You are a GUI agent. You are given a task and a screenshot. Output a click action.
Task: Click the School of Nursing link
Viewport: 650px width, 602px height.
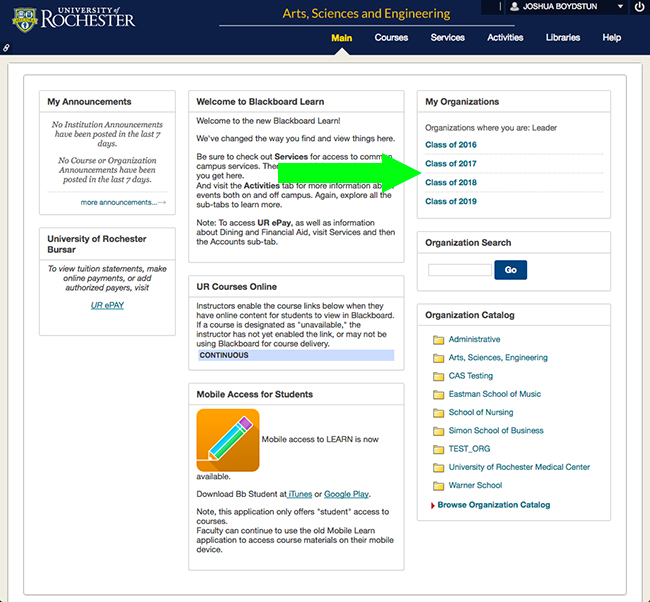(x=481, y=412)
